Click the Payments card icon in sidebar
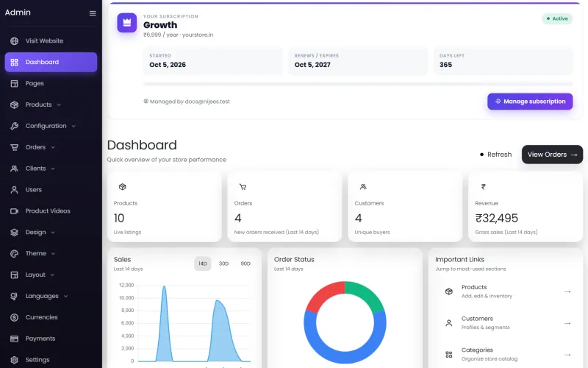 pos(14,339)
